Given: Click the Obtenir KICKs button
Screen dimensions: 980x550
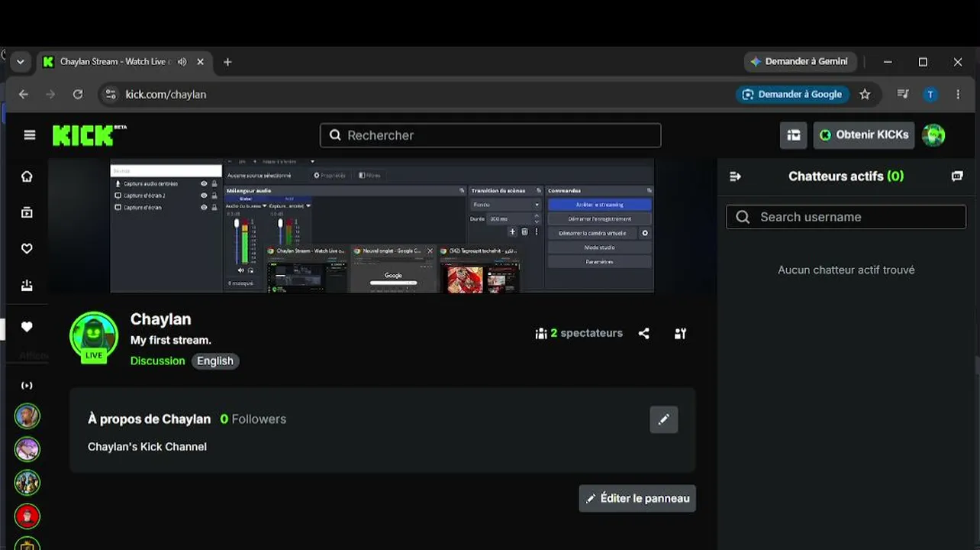Looking at the screenshot, I should (x=865, y=135).
